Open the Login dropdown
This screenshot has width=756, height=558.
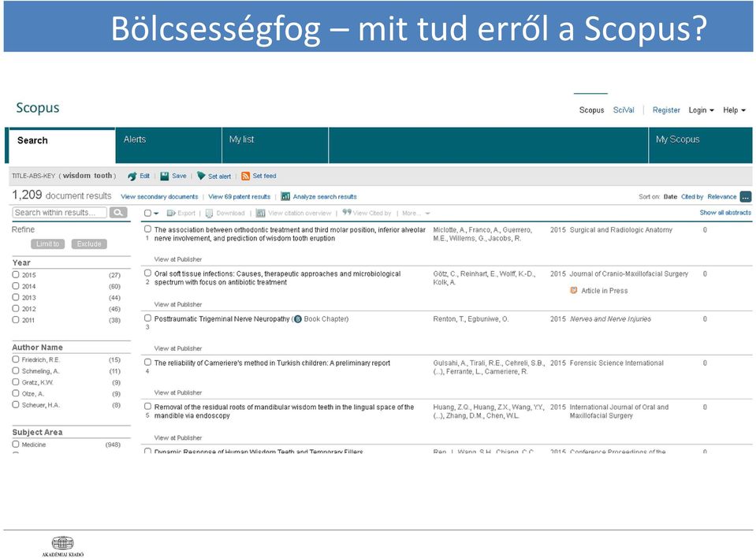pyautogui.click(x=701, y=110)
